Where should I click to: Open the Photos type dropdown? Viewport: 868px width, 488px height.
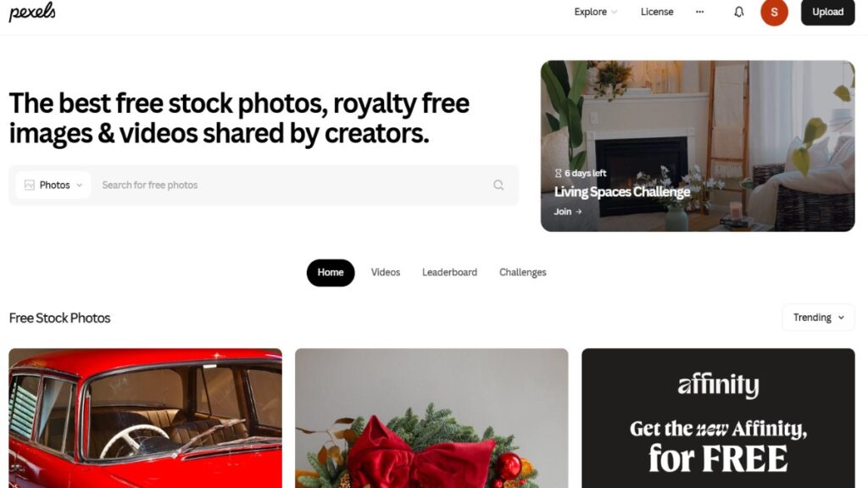tap(53, 185)
